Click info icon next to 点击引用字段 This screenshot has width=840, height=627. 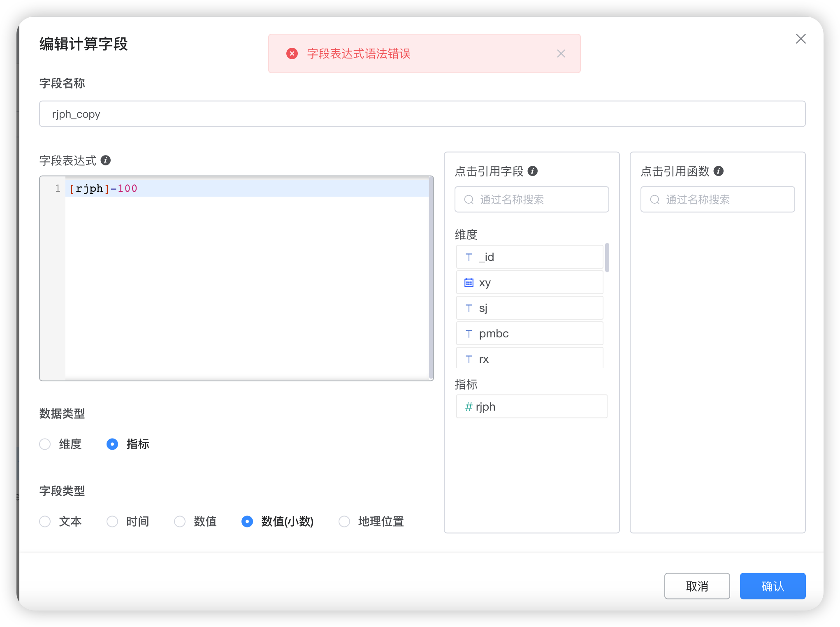tap(533, 171)
